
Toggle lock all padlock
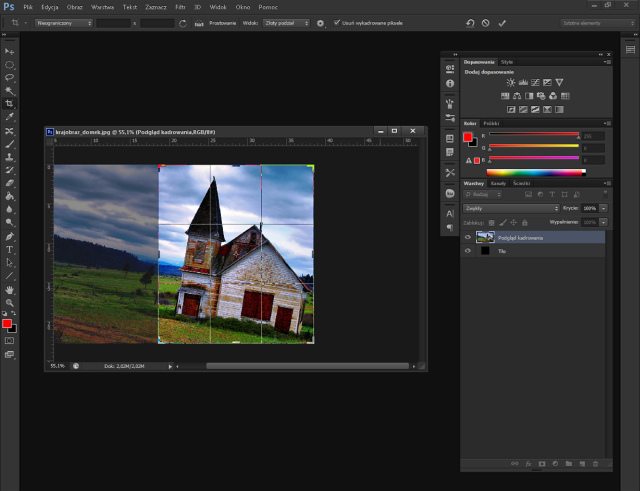tap(524, 222)
